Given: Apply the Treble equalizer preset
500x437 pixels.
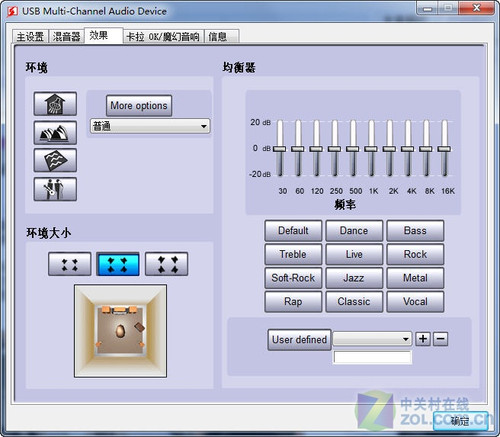Looking at the screenshot, I should pos(293,254).
